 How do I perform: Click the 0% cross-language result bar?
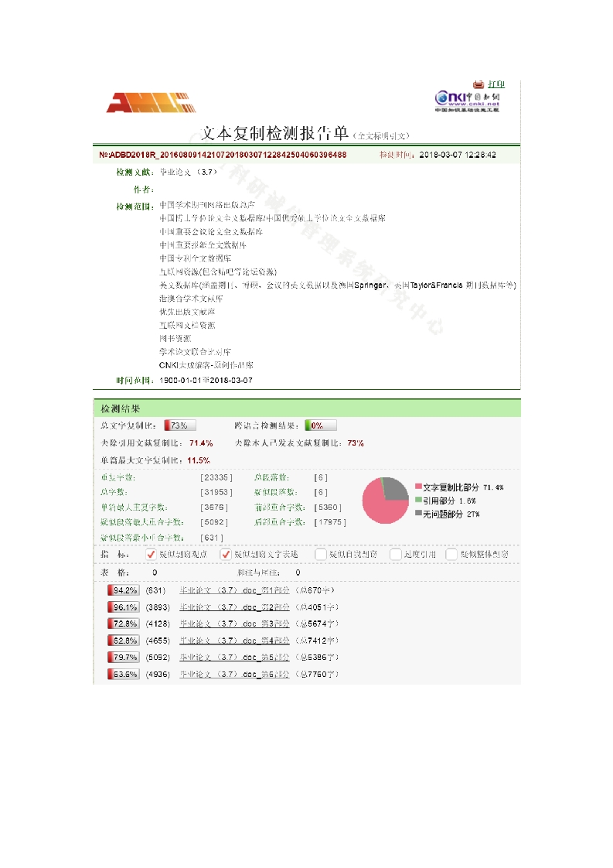pos(320,425)
